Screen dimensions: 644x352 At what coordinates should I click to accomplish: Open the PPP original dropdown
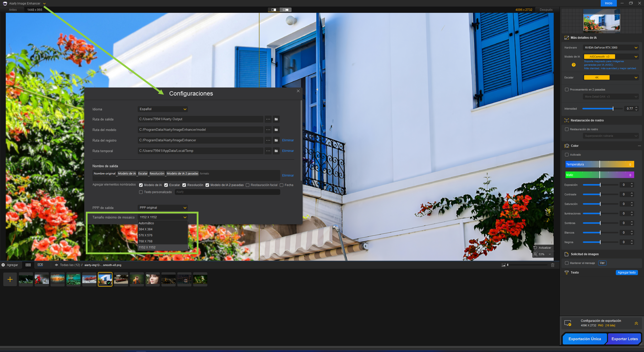pos(163,208)
